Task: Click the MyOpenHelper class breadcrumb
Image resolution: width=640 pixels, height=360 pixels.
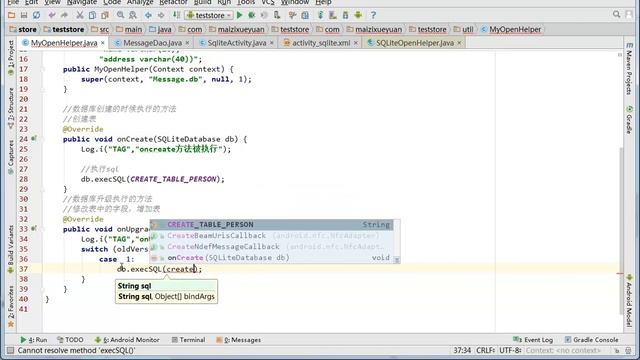Action: pos(511,29)
